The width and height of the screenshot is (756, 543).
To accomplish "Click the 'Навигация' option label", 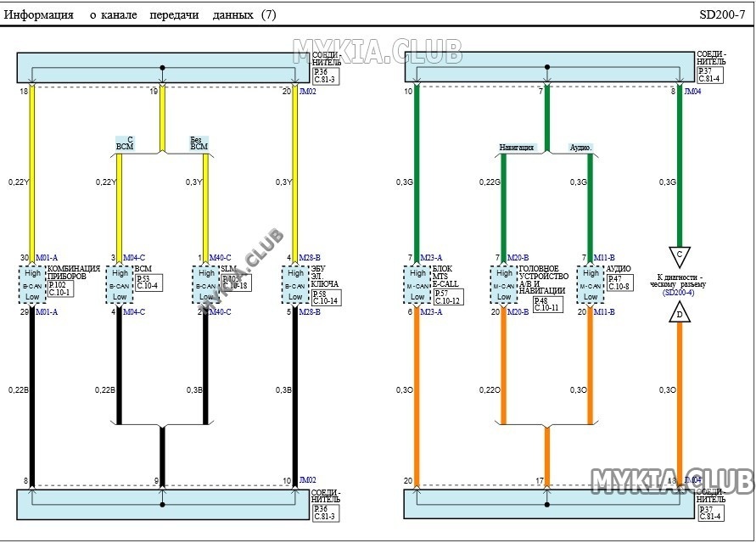I will coord(517,148).
